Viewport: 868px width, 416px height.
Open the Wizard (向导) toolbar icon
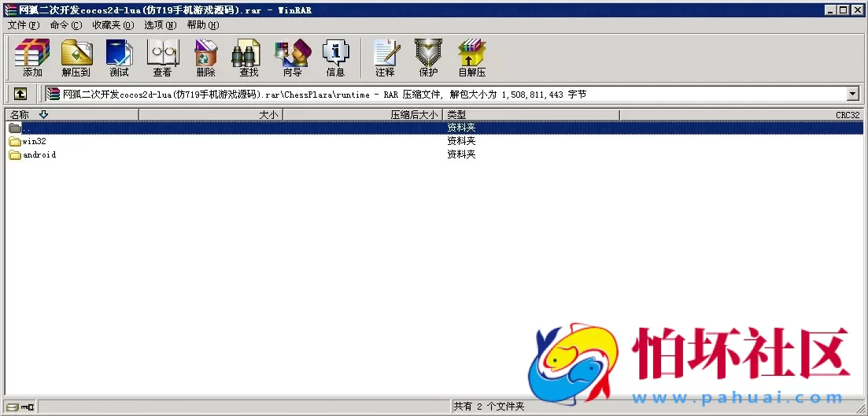[292, 58]
